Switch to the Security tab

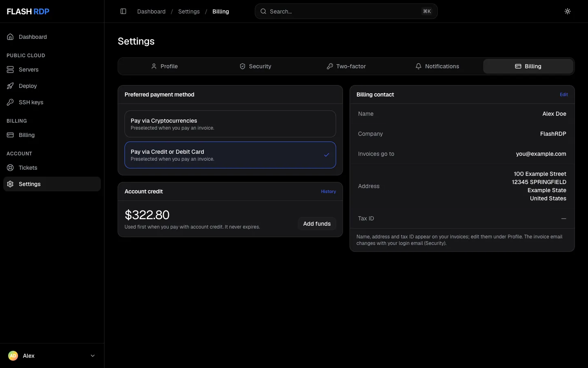click(255, 66)
